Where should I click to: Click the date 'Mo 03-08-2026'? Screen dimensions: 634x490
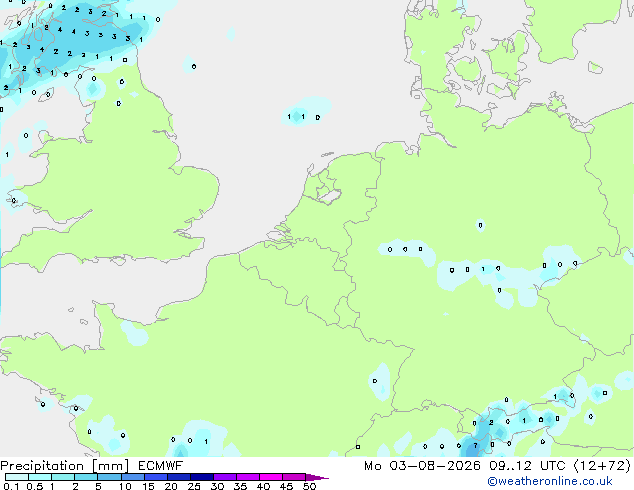(x=422, y=466)
